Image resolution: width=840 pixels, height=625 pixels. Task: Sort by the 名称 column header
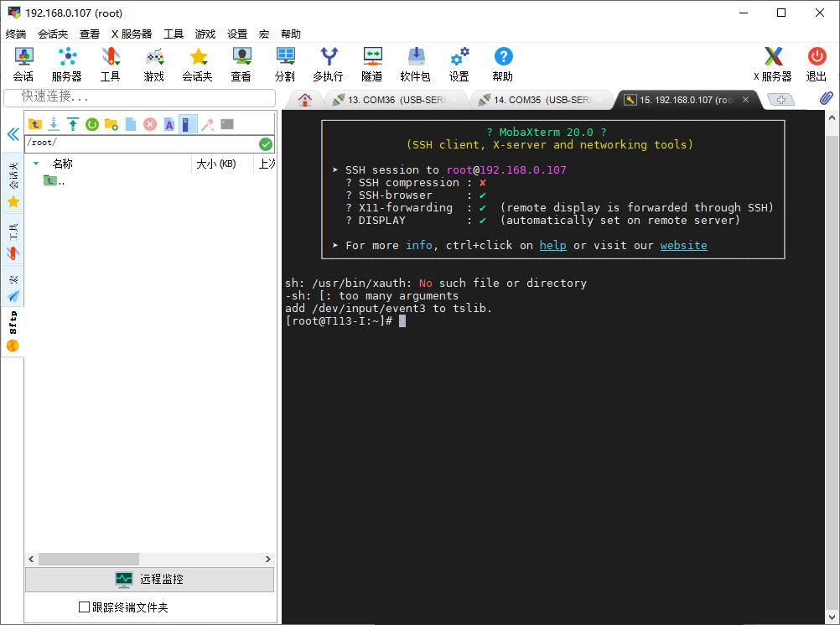[x=63, y=164]
